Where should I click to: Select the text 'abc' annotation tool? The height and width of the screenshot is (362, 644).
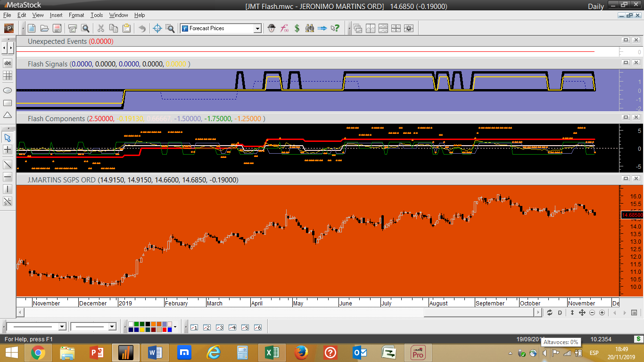pos(8,63)
